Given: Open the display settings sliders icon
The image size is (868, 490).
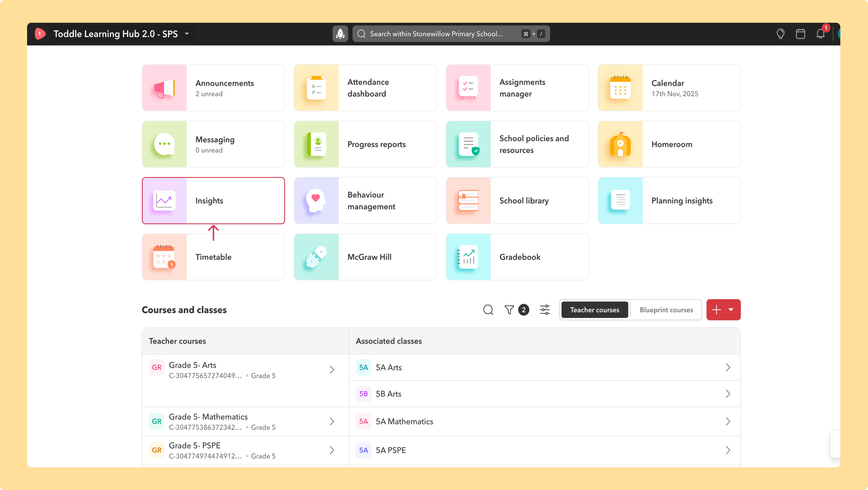Looking at the screenshot, I should [x=545, y=310].
